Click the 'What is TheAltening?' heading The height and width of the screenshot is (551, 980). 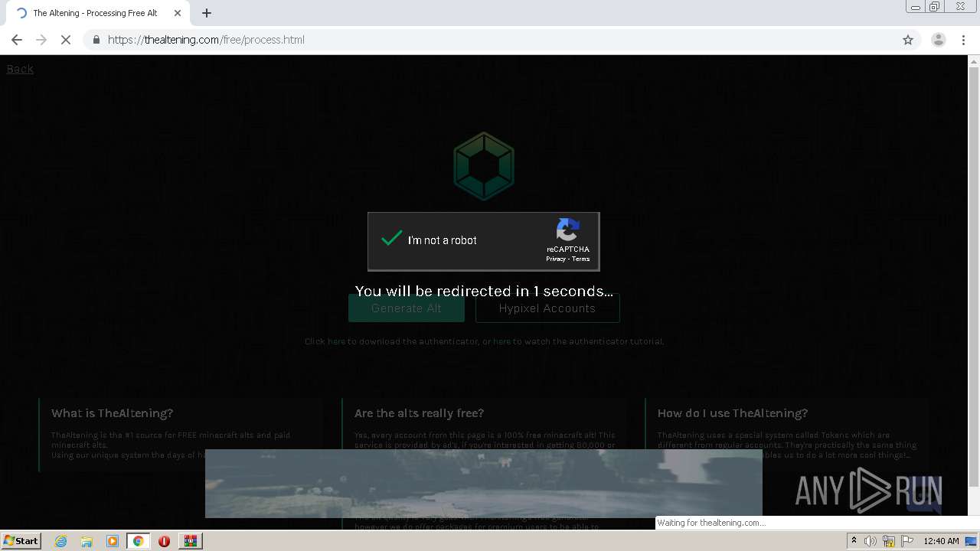pos(113,413)
